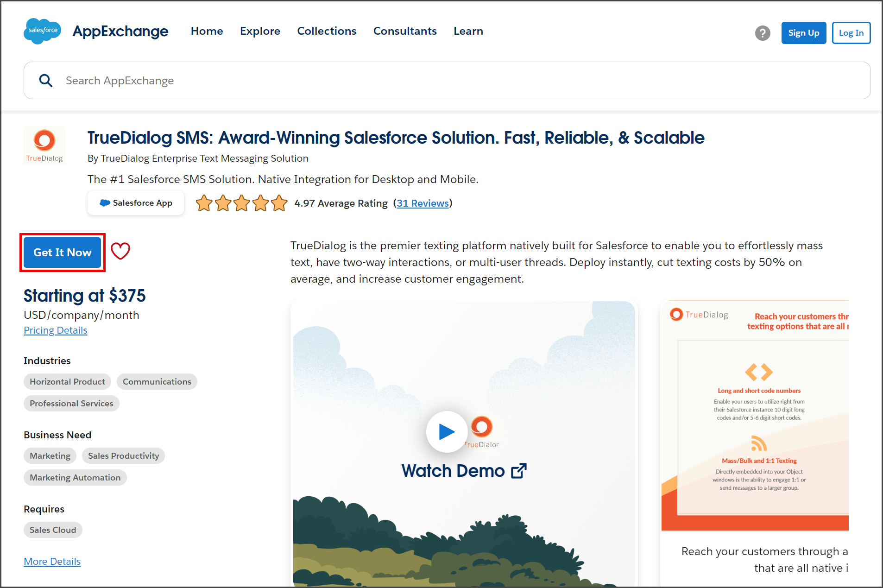Click the search magnifier icon

tap(45, 81)
